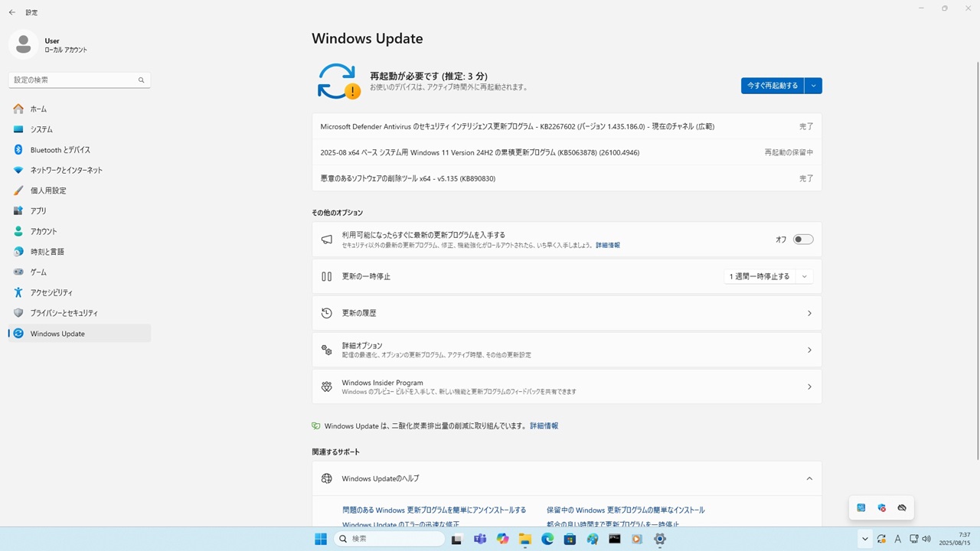Open Microsoft Edge from the taskbar
The height and width of the screenshot is (551, 980).
pyautogui.click(x=547, y=539)
